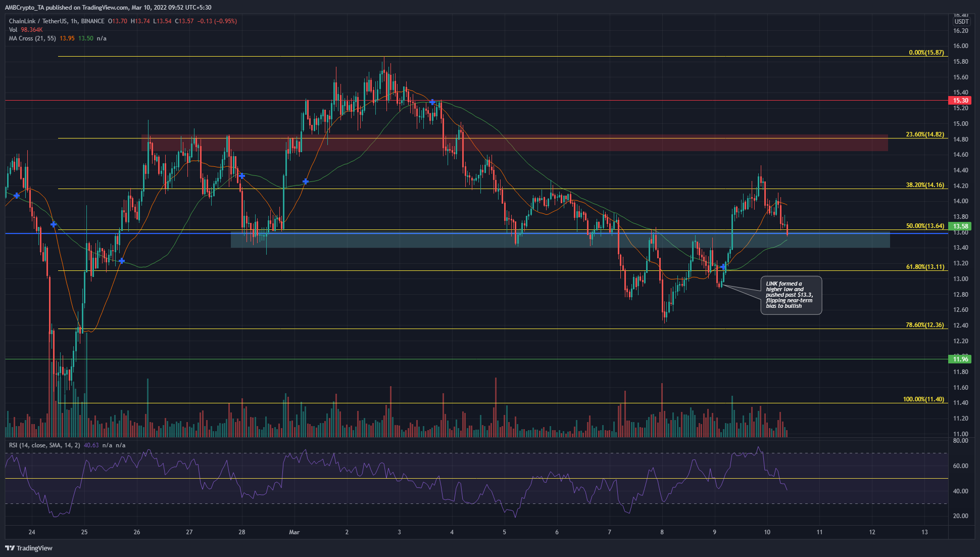Select the MA cross marker just above the 1 Mar date label
Viewport: 980px width, 557px height.
(306, 181)
